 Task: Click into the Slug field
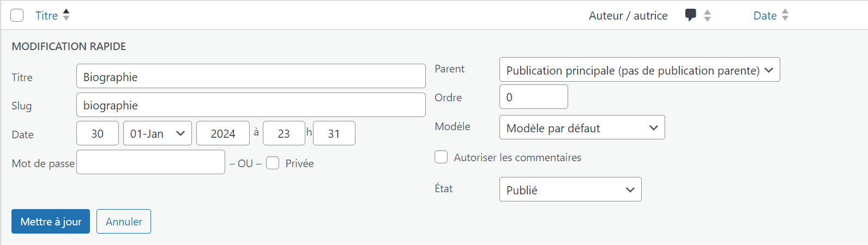coord(251,105)
